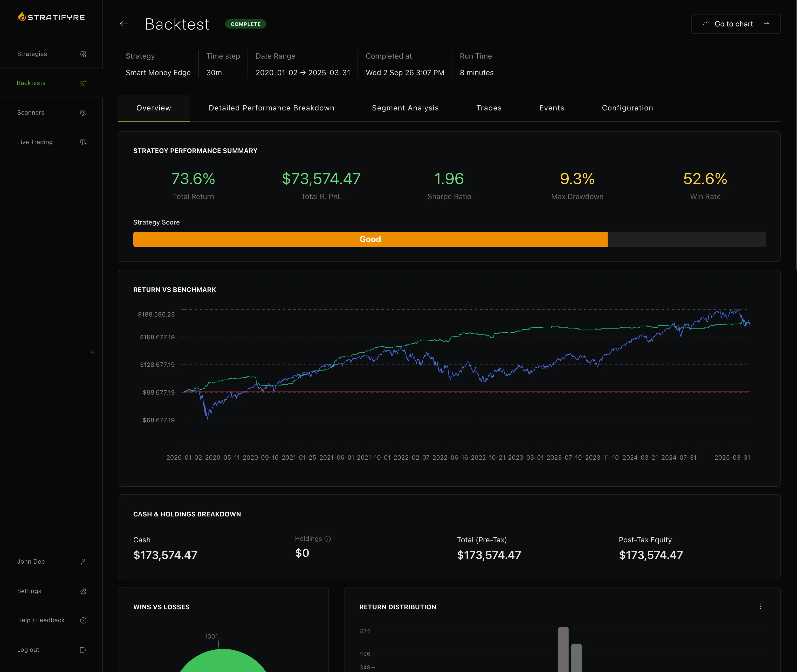The image size is (797, 672).
Task: Click chart icon in Go to chart button
Action: (x=706, y=24)
